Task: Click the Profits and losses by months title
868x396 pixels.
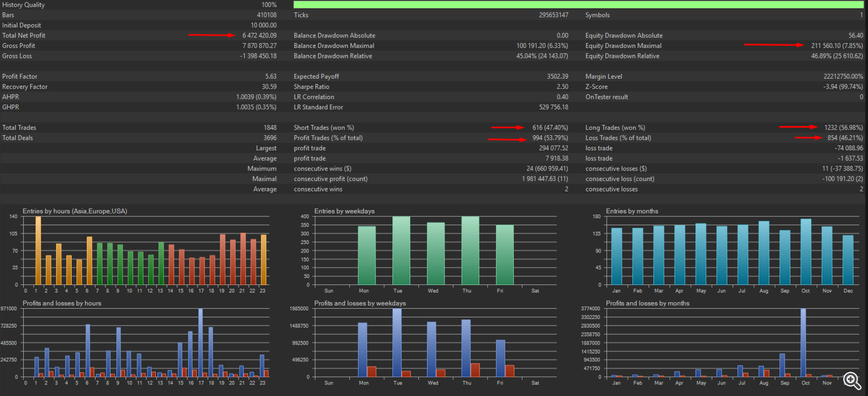Action: [x=648, y=303]
